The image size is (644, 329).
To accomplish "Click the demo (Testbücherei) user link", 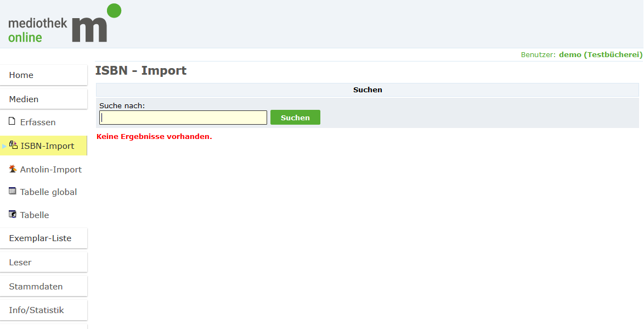I will (x=600, y=55).
